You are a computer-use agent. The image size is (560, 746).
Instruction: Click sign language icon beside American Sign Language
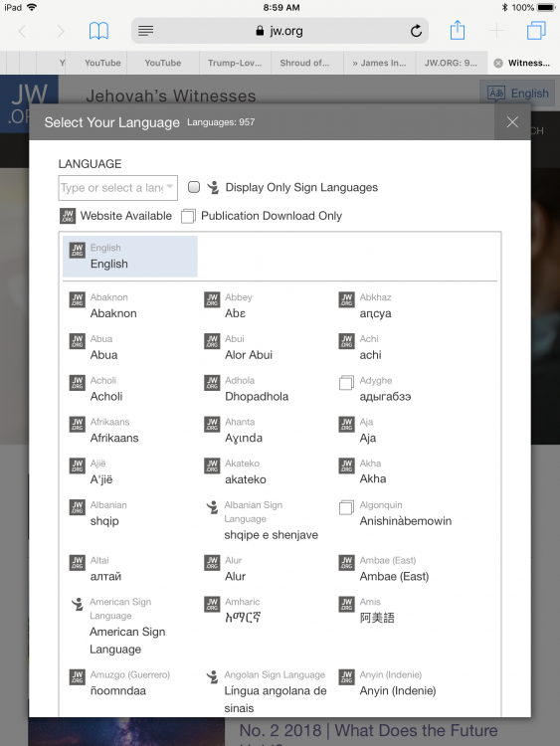pos(77,604)
